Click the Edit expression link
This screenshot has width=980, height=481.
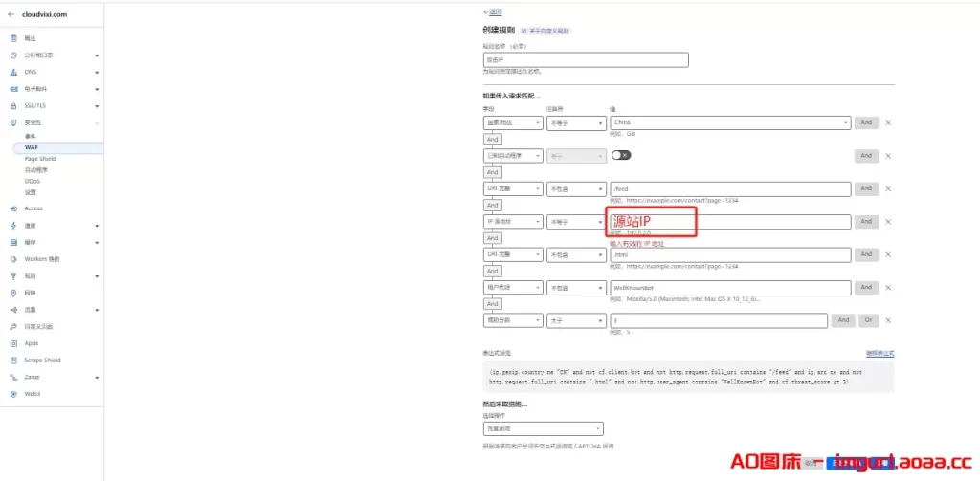880,354
